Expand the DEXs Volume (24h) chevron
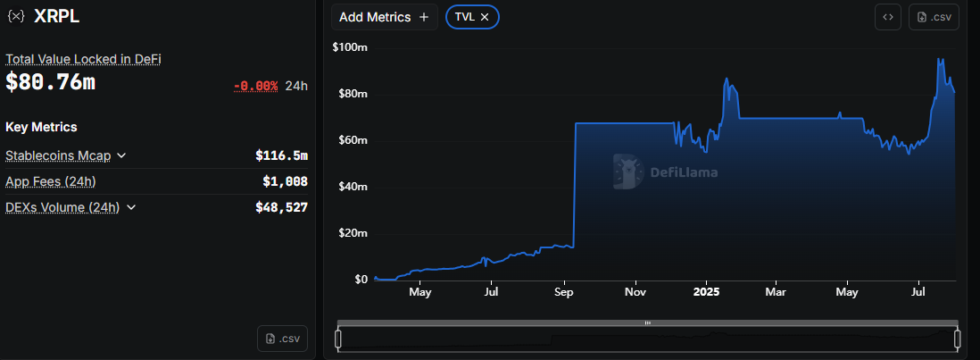This screenshot has width=980, height=360. click(x=131, y=207)
